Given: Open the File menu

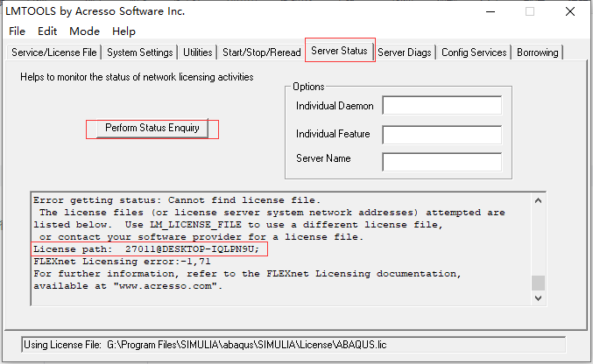Looking at the screenshot, I should tap(17, 31).
